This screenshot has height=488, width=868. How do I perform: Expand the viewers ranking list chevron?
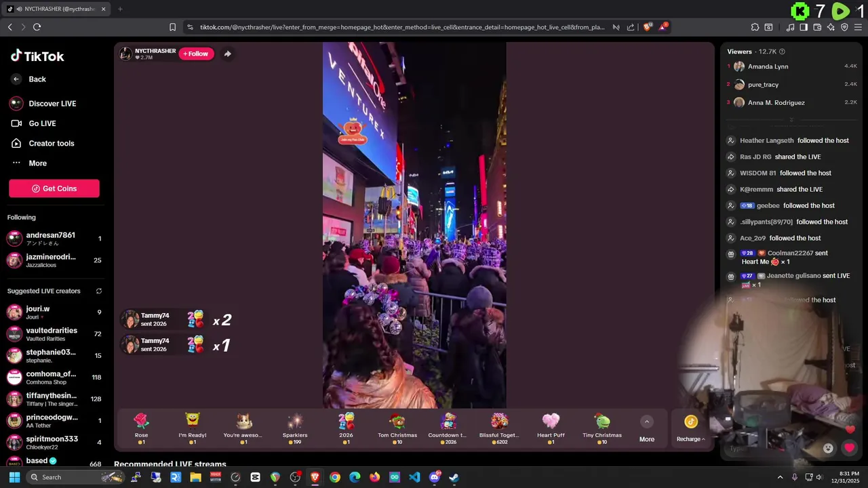coord(791,119)
